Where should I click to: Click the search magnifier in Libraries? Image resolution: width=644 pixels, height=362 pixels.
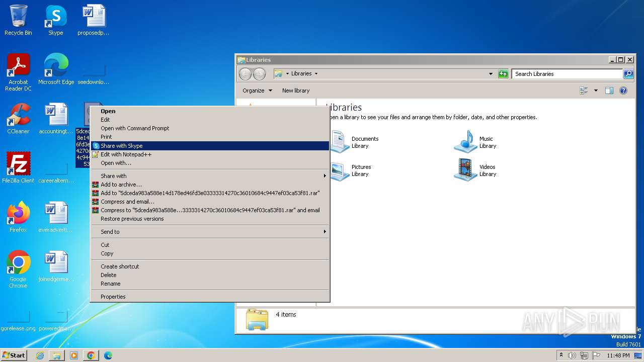point(628,74)
